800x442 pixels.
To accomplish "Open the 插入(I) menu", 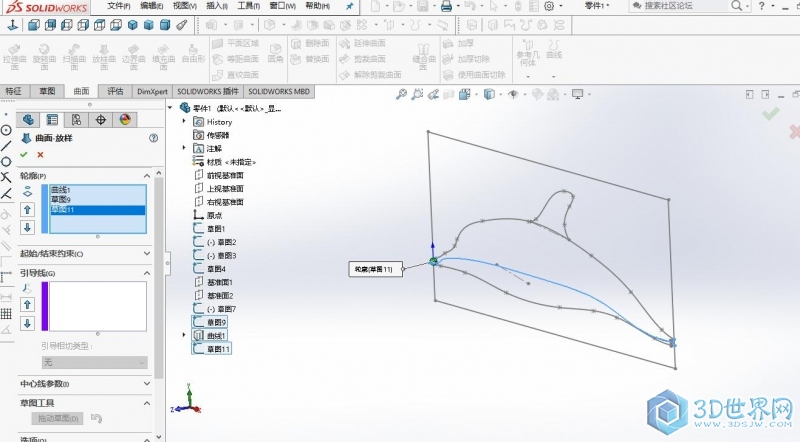I will point(217,6).
